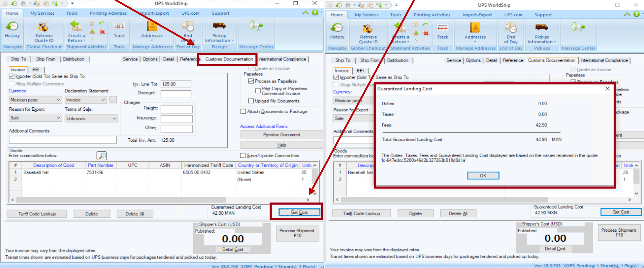Open left quick access toolbar customize arrow
Image resolution: width=644 pixels, height=268 pixels.
[x=72, y=3]
